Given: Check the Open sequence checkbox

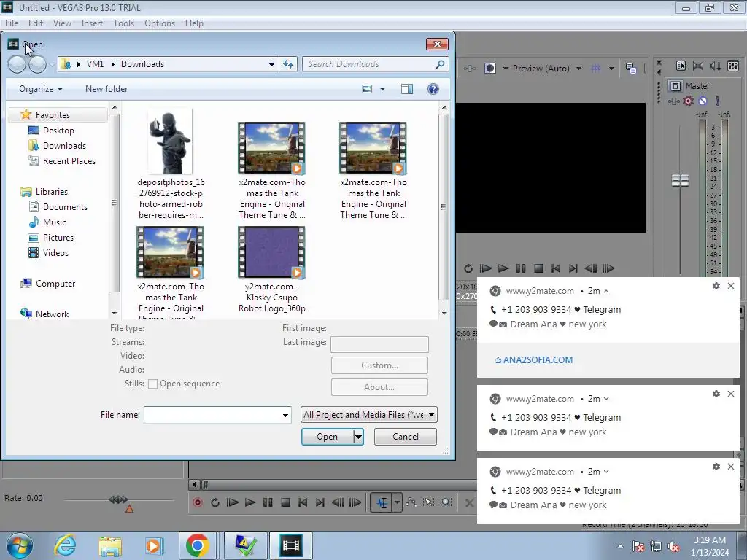Looking at the screenshot, I should click(153, 384).
